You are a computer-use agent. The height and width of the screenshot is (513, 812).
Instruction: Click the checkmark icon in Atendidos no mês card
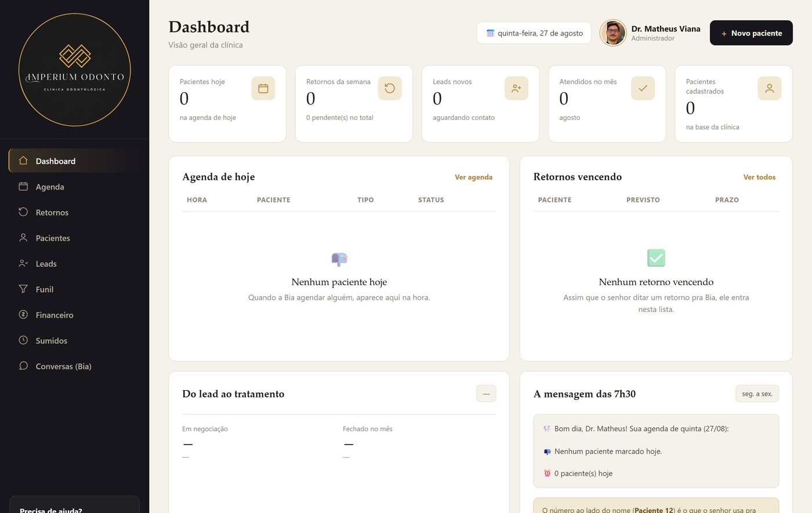tap(643, 88)
